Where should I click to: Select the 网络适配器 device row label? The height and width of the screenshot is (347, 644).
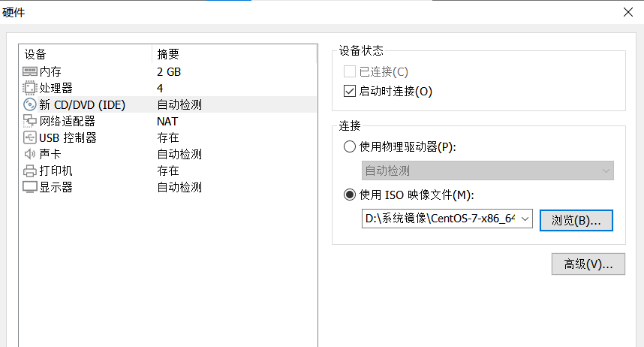[x=68, y=121]
